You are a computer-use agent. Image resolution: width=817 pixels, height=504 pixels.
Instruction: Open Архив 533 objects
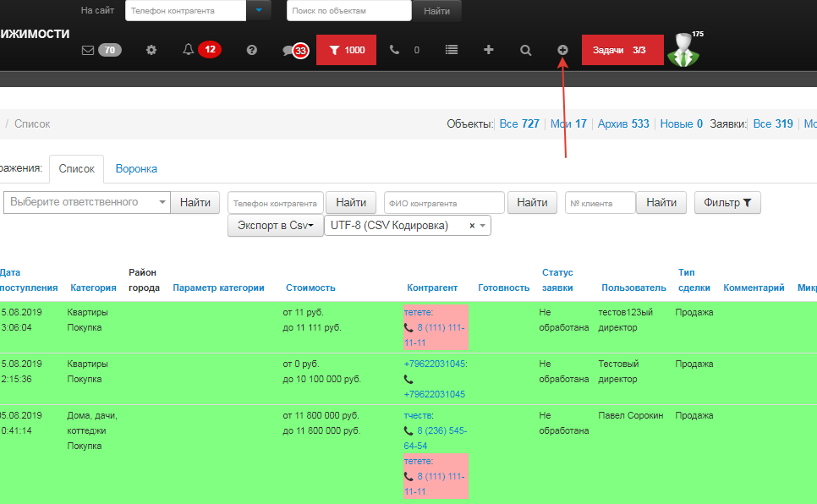[x=623, y=124]
